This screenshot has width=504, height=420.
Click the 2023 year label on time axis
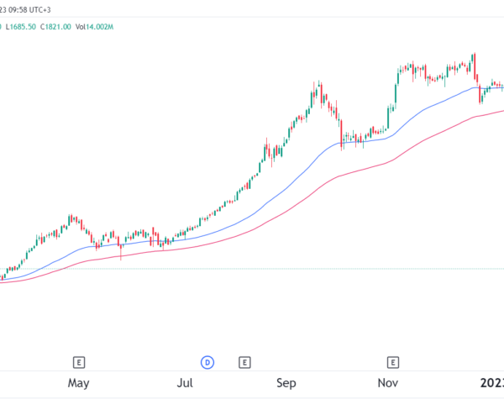click(x=494, y=384)
